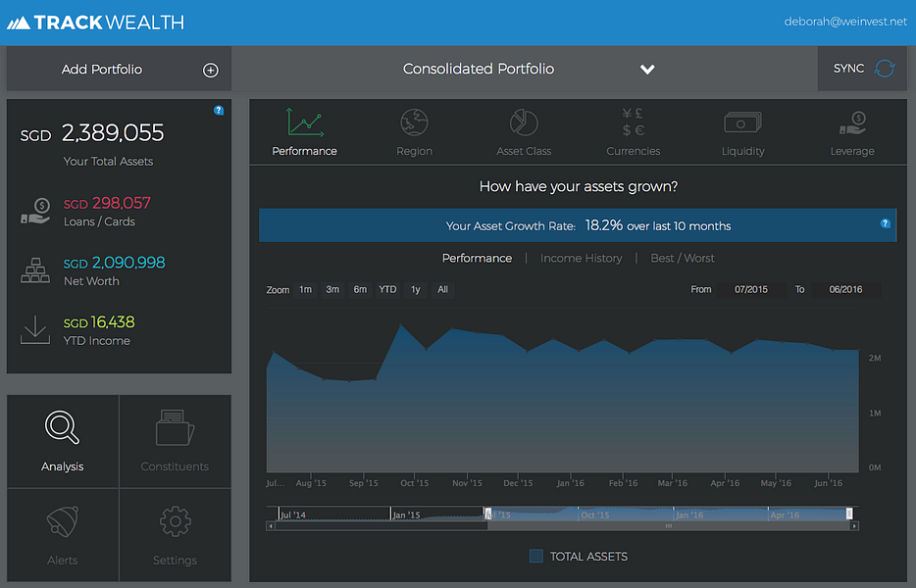Click the 18.2% growth rate figure
916x588 pixels.
604,225
